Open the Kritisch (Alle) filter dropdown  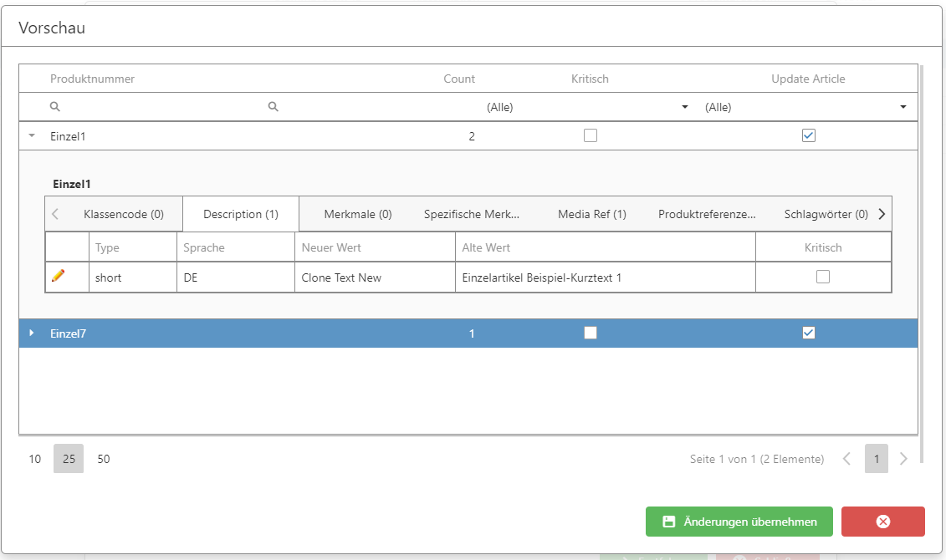click(685, 107)
